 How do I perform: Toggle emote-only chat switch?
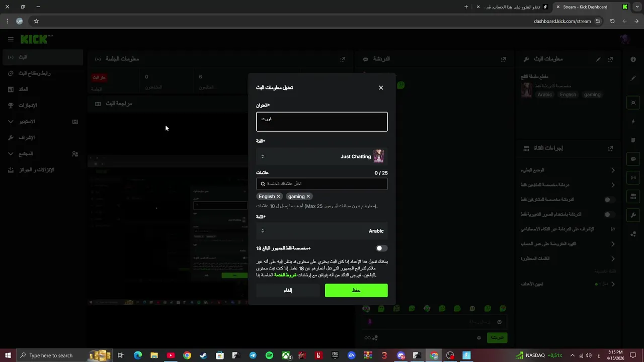coord(609,215)
